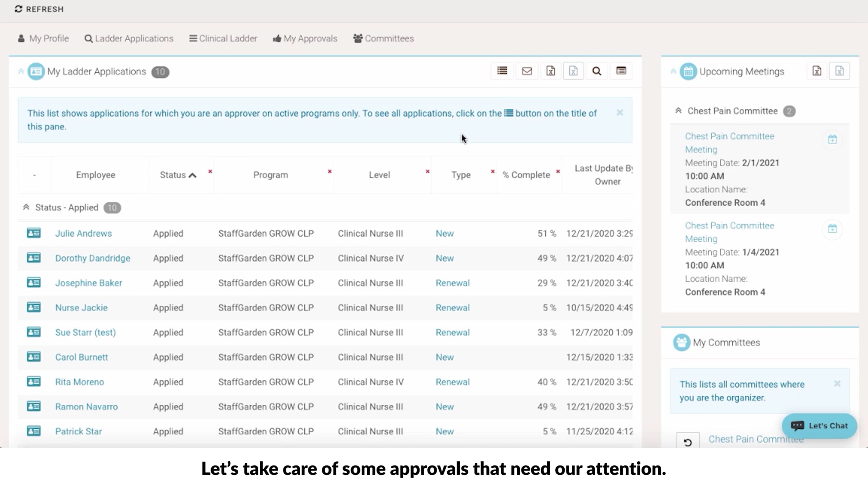Export Upcoming Meetings with first Excel icon

pyautogui.click(x=817, y=71)
